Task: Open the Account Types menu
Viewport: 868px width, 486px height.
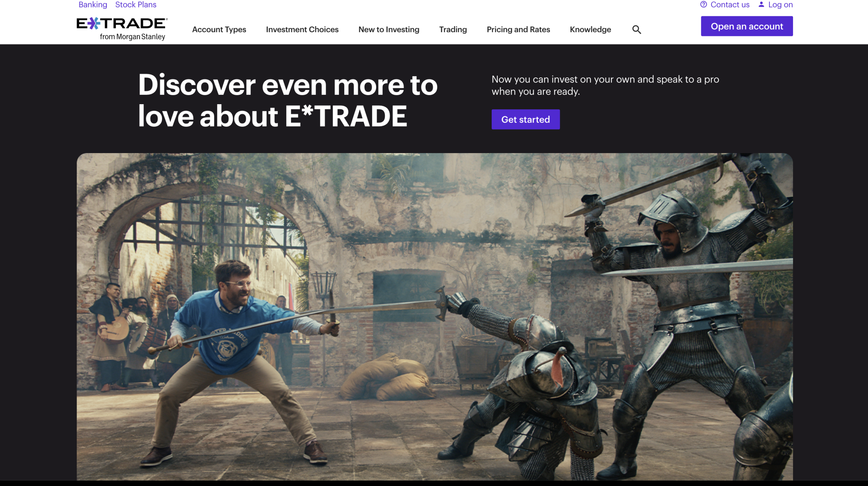Action: point(219,30)
